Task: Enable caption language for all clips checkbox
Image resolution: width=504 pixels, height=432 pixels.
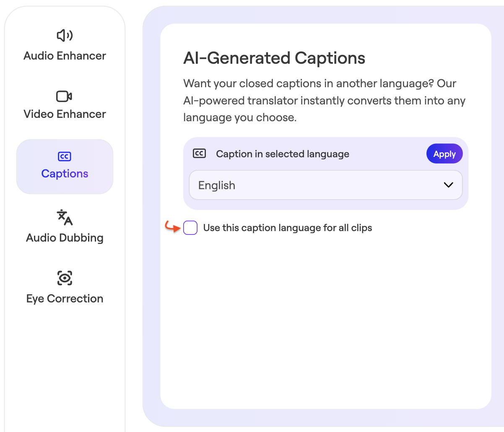Action: pos(190,228)
